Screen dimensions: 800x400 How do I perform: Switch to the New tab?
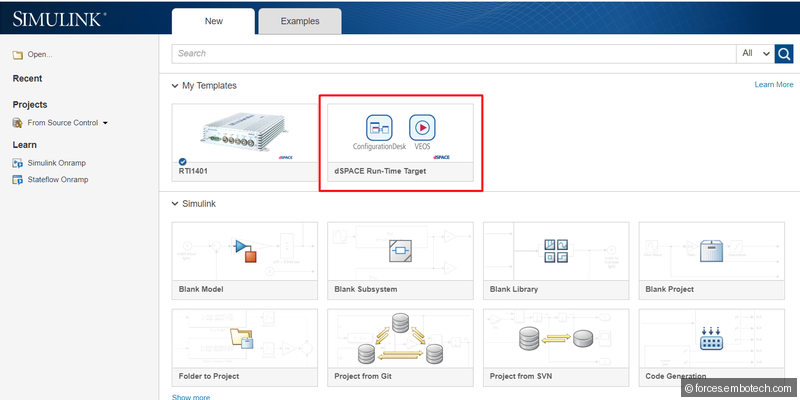pyautogui.click(x=213, y=21)
